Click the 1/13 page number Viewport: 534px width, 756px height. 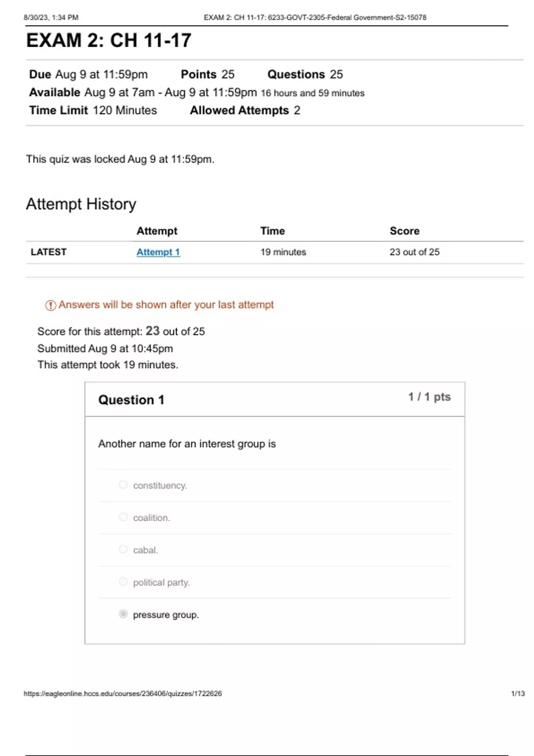pyautogui.click(x=518, y=693)
